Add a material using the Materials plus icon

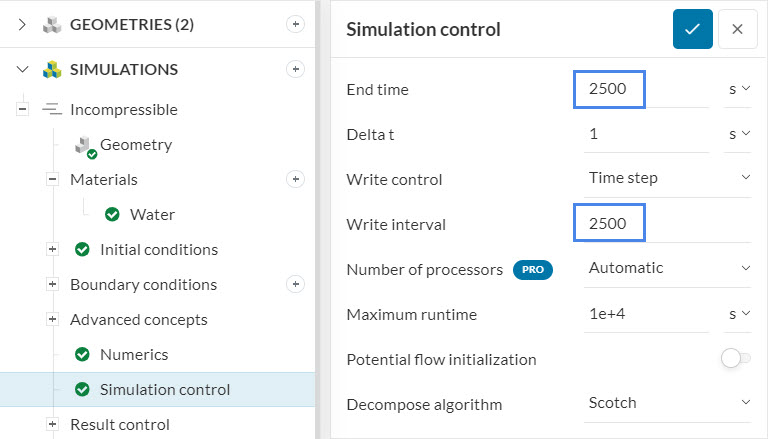[x=295, y=179]
